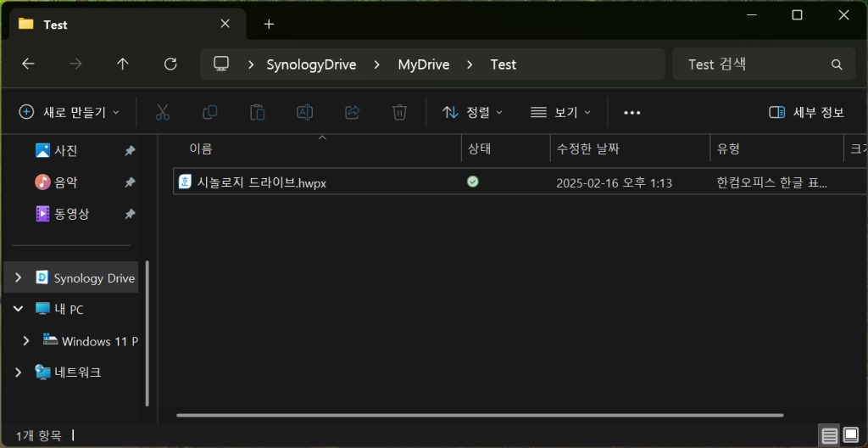Switch to details list view icon
Screen dimensions: 868x448
(x=829, y=435)
